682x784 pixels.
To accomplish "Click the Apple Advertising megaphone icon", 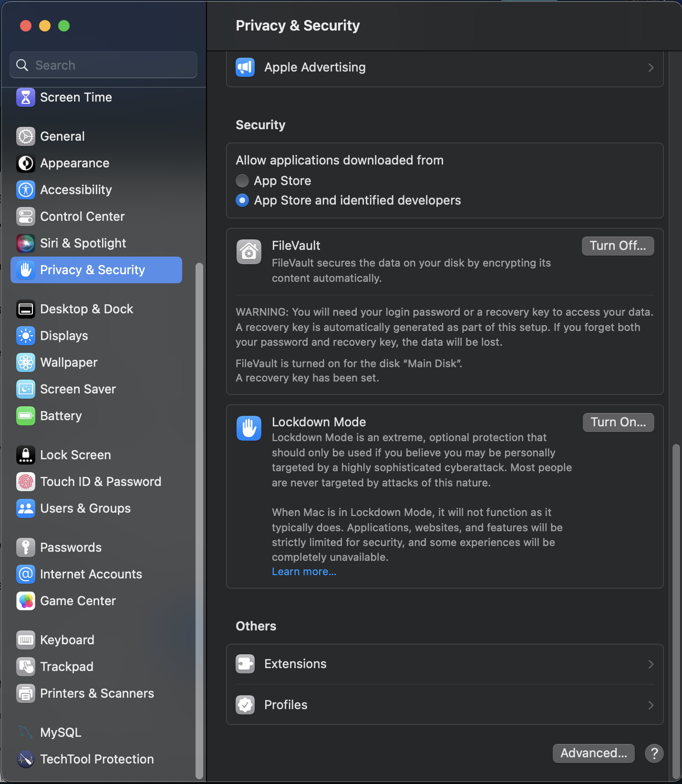I will [x=245, y=67].
